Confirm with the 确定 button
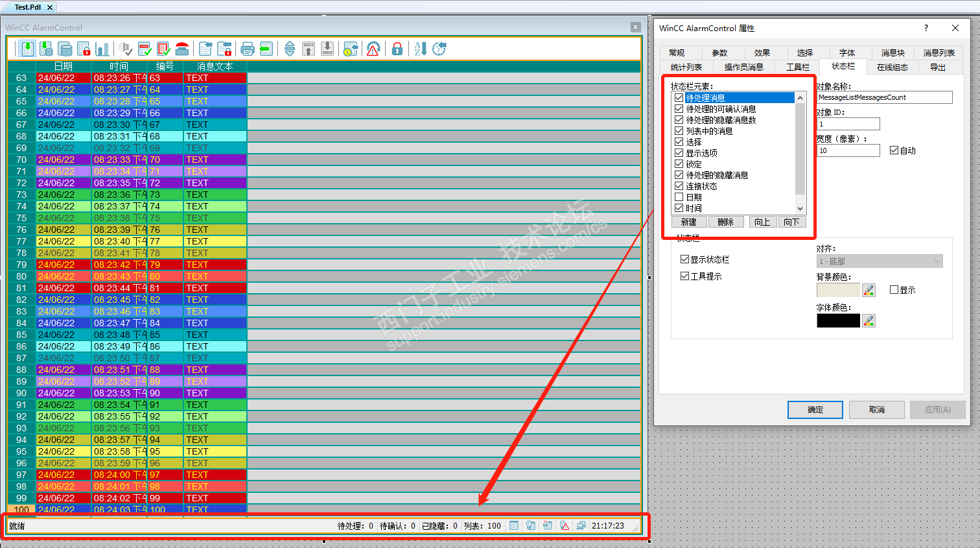 click(815, 410)
